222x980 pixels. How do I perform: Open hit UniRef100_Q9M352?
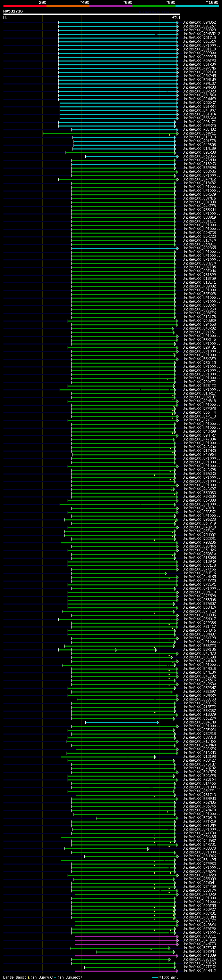(199, 23)
